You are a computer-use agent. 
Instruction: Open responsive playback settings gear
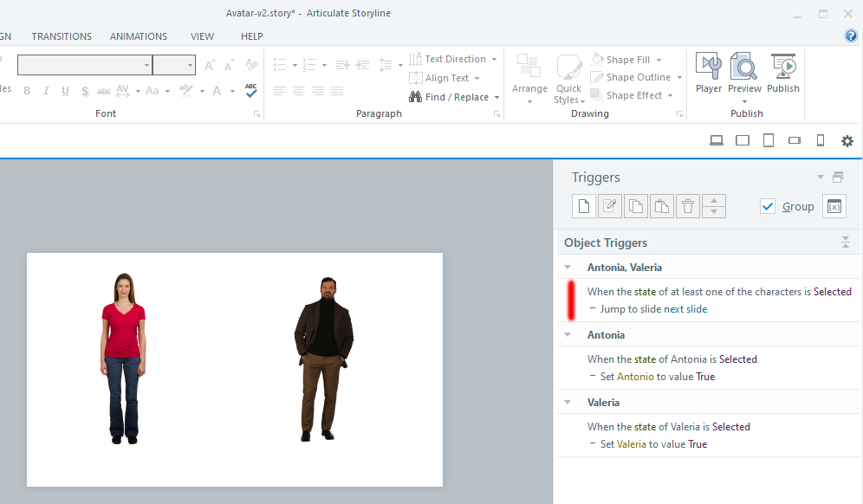pos(847,141)
